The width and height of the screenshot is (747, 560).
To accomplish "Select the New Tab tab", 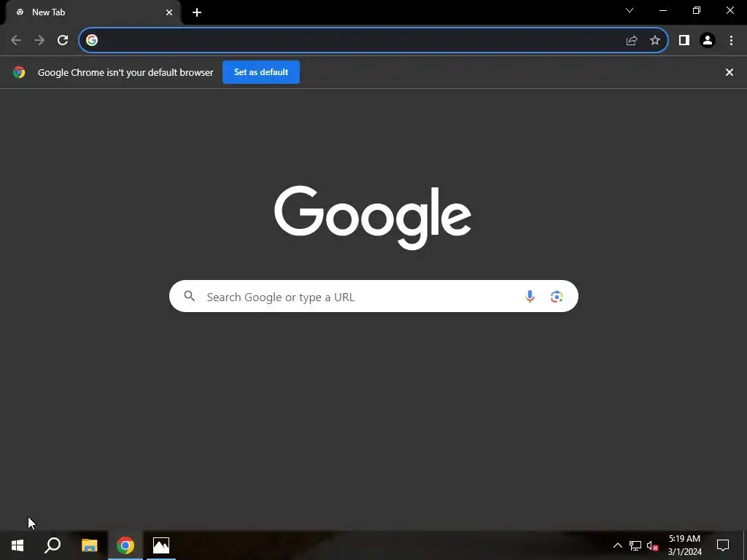I will [x=93, y=12].
